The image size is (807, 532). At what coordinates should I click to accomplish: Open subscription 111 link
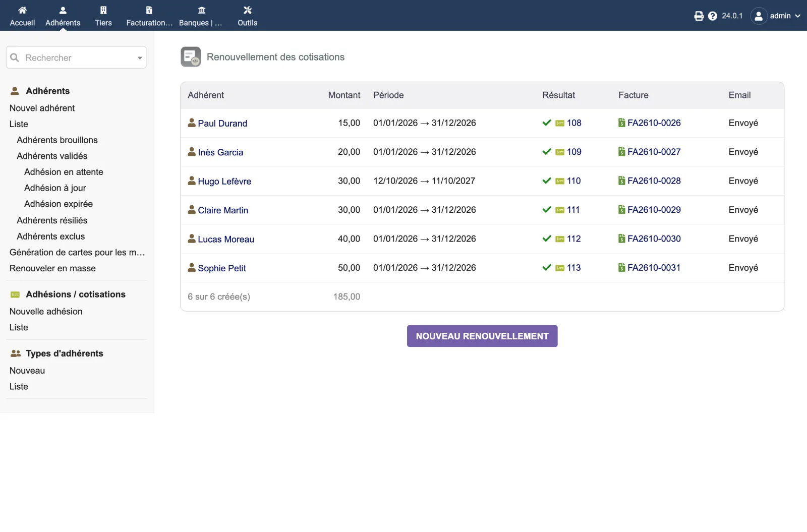[x=573, y=210]
